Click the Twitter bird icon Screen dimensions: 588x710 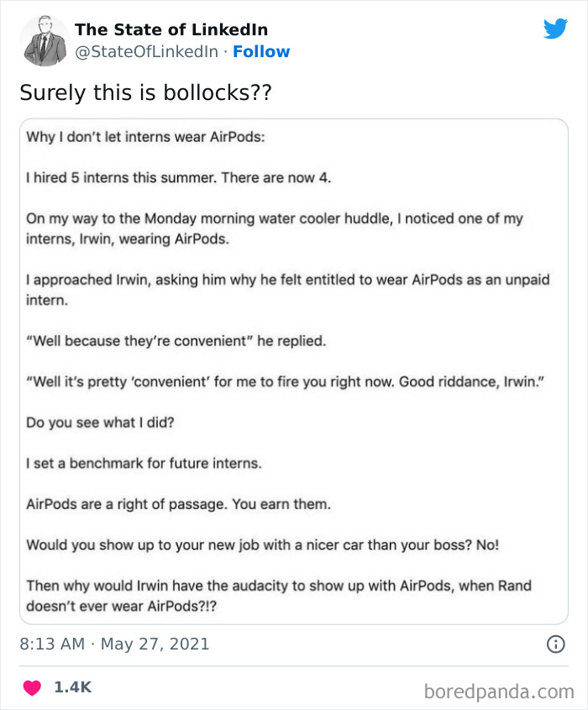(556, 29)
